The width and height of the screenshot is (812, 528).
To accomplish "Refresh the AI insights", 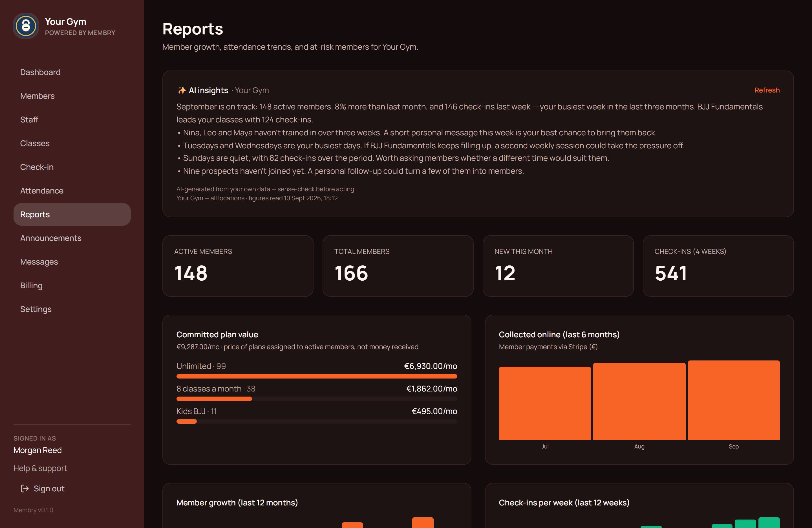I will tap(767, 90).
